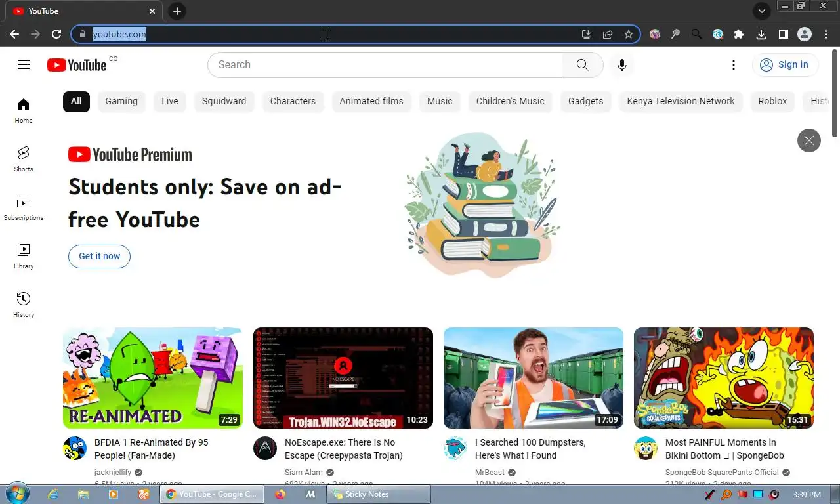This screenshot has height=504, width=840.
Task: Select the Squidward filter chip
Action: pyautogui.click(x=224, y=101)
